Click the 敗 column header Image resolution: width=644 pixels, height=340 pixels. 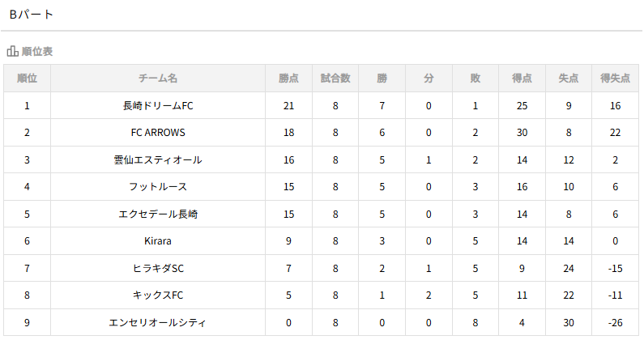click(x=476, y=79)
